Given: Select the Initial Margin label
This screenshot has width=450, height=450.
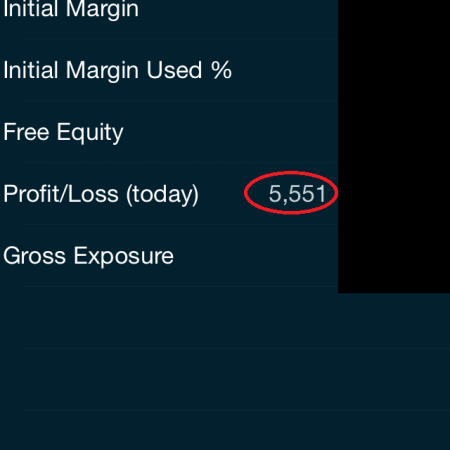Looking at the screenshot, I should [x=71, y=9].
